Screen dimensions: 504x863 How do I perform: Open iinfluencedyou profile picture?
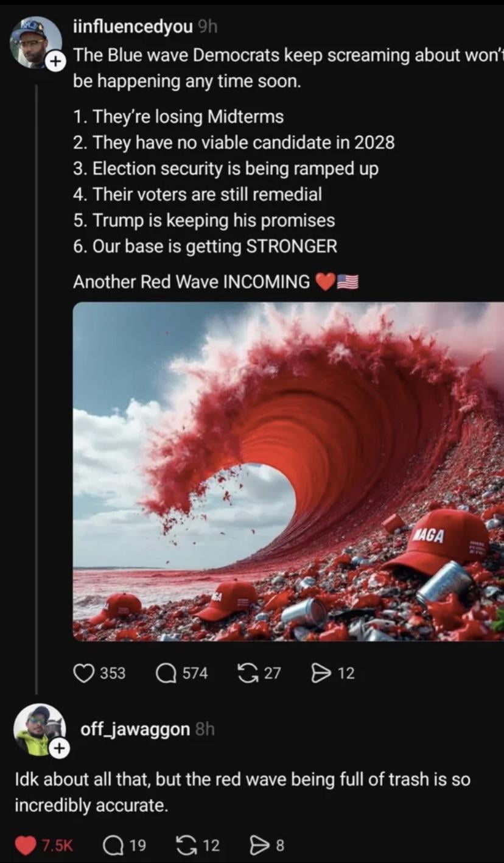coord(35,41)
